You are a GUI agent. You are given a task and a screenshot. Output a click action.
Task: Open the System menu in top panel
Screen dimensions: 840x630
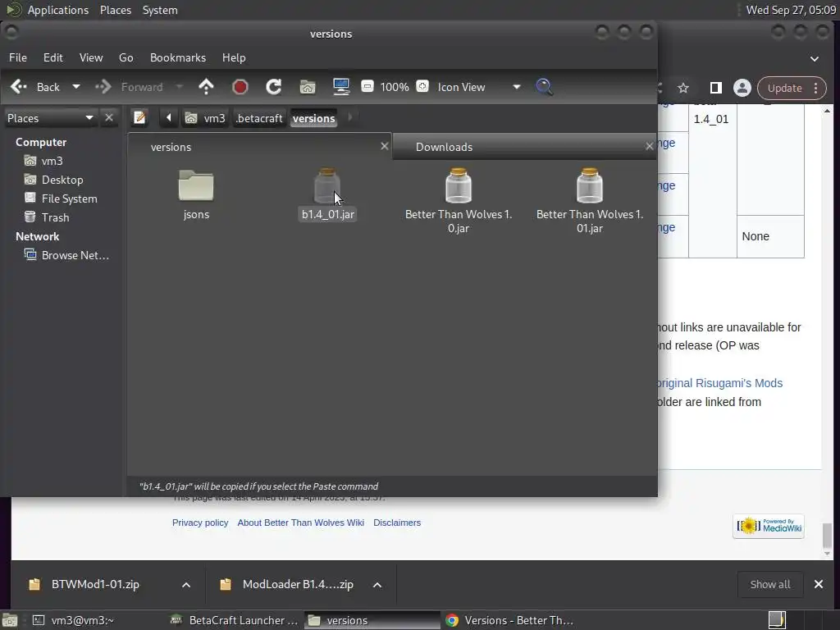(160, 10)
